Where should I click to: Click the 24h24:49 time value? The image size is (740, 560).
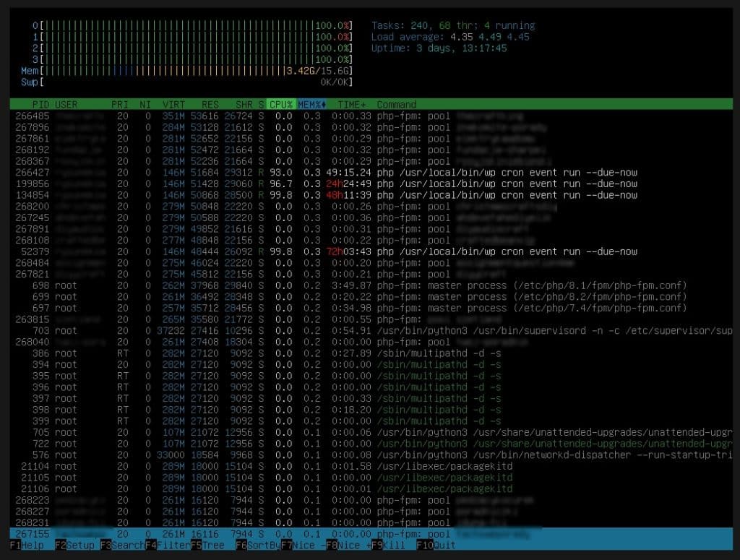coord(349,184)
